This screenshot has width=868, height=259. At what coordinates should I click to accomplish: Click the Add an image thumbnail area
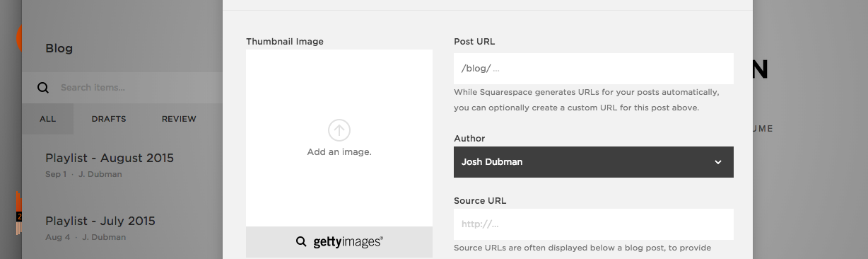tap(339, 138)
